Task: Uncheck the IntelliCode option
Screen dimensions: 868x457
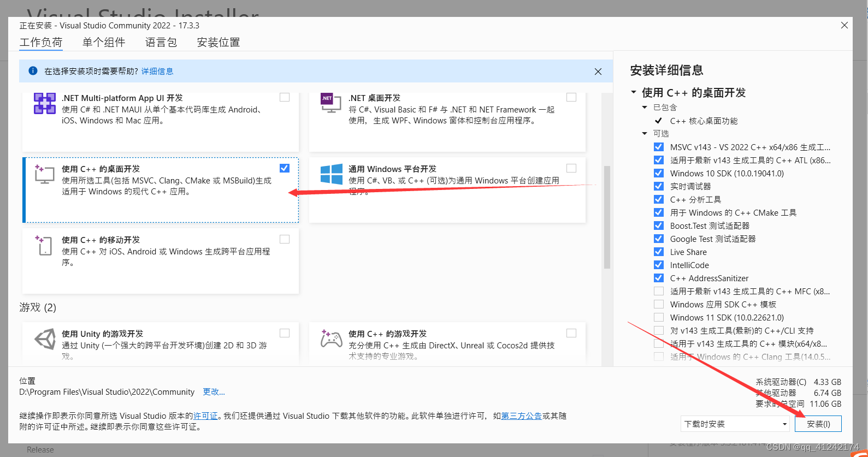Action: [659, 265]
